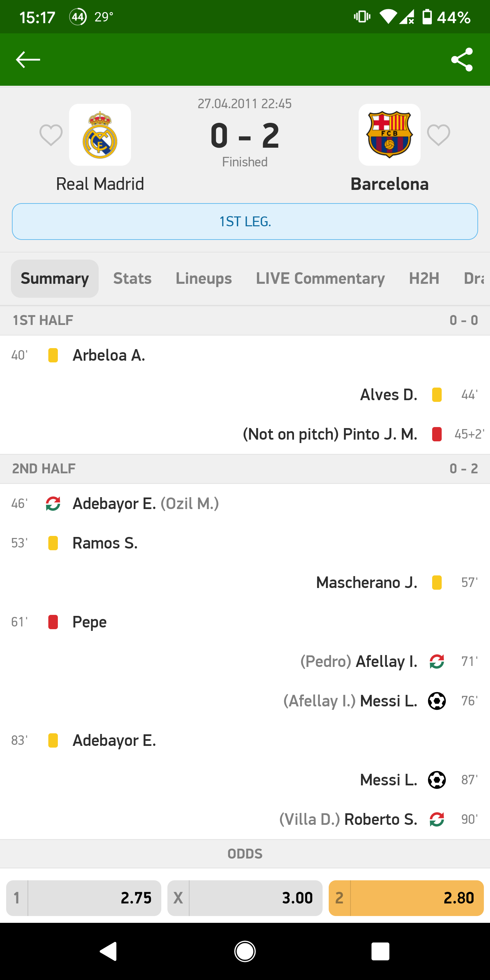
Task: Go to the H2H tab
Action: coord(424,278)
